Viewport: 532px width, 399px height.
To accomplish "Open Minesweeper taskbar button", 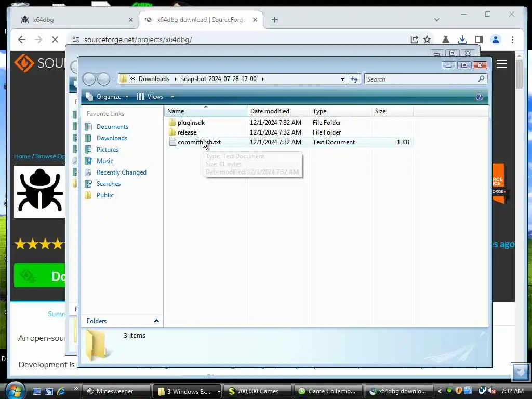I will click(116, 391).
